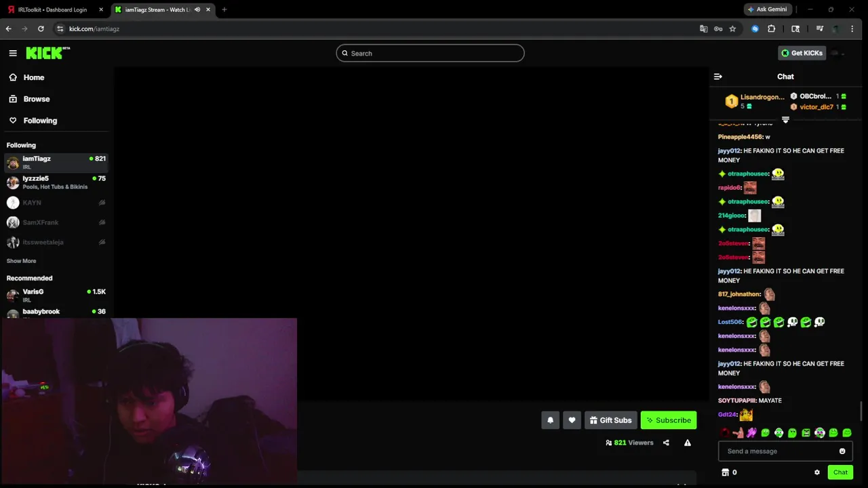The image size is (868, 488).
Task: Click the report warning triangle icon
Action: point(688,443)
